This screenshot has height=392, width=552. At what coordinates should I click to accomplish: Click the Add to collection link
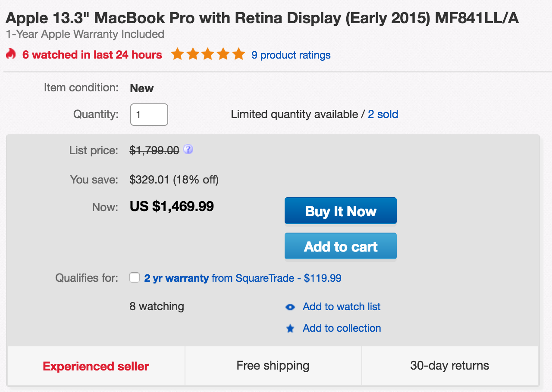(342, 328)
